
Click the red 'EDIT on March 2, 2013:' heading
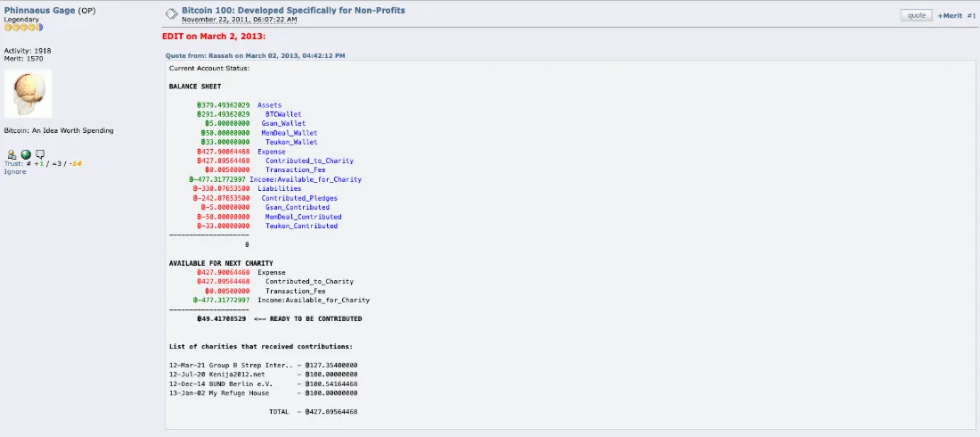tap(214, 37)
